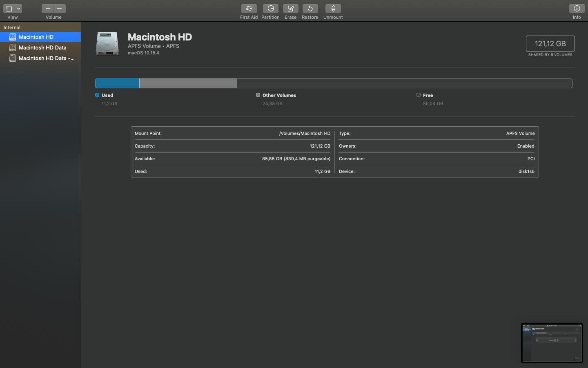Click the APFS Volume • APFS subtitle
Image resolution: width=588 pixels, height=368 pixels.
coord(154,46)
